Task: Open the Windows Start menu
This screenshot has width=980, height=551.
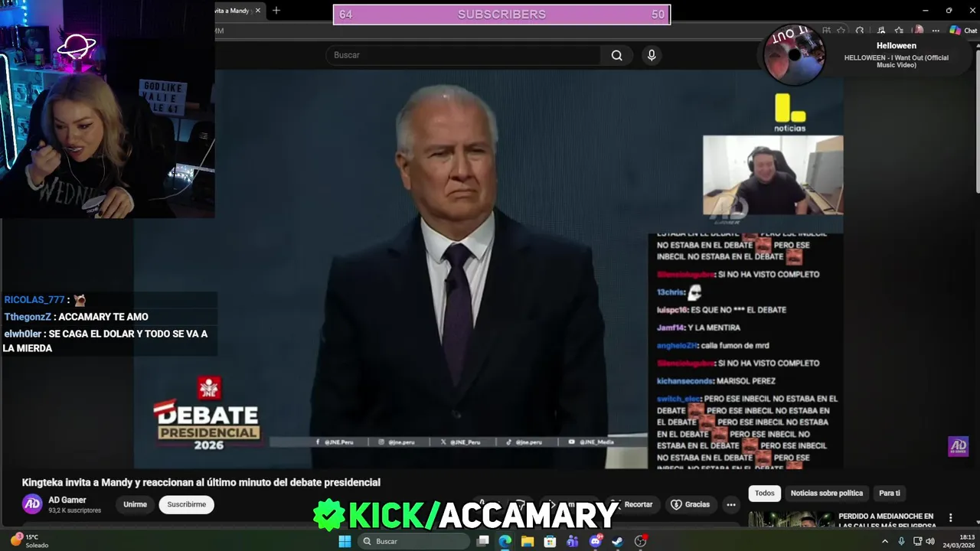Action: coord(345,541)
